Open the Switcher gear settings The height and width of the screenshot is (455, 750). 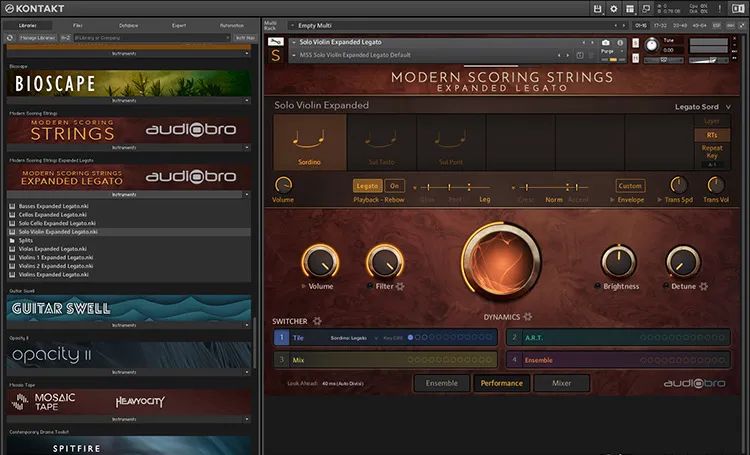[317, 321]
